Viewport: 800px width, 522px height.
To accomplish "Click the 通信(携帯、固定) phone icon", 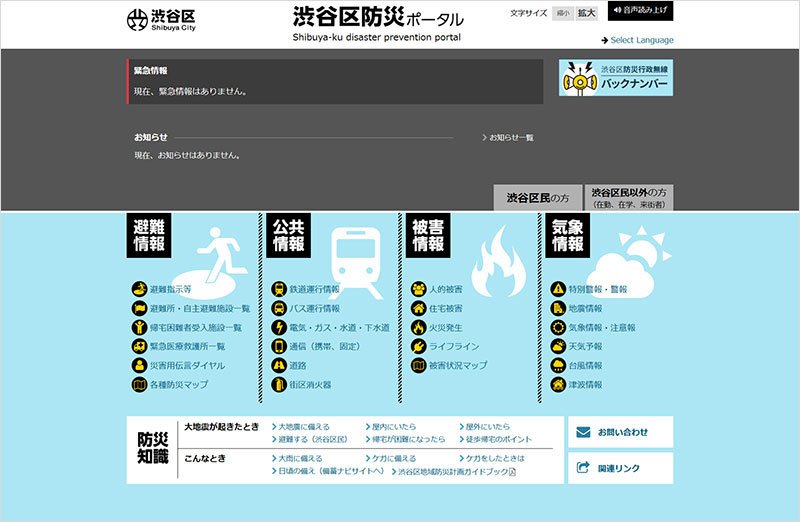I will 279,346.
